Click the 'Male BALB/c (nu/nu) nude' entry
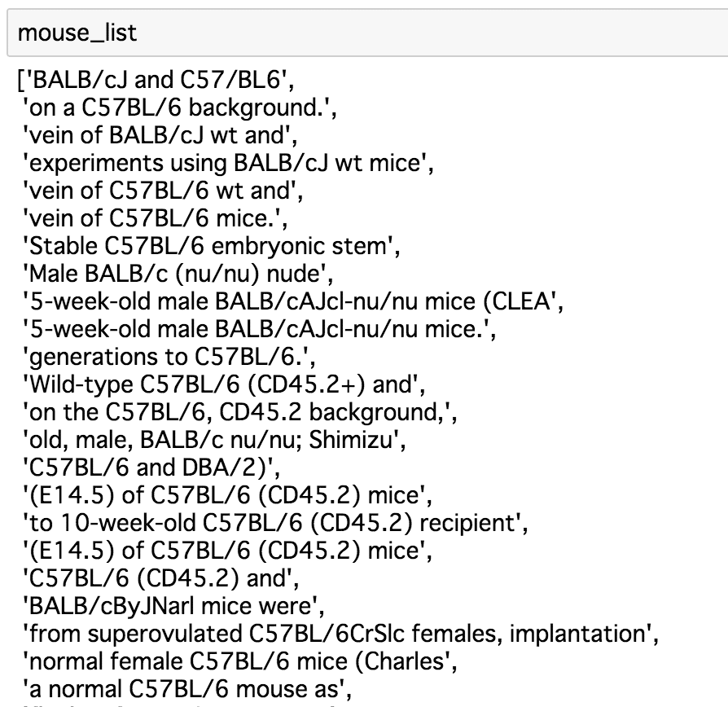 (178, 274)
